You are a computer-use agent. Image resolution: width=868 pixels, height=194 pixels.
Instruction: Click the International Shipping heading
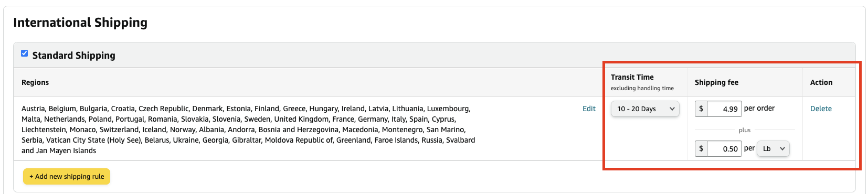click(x=80, y=23)
